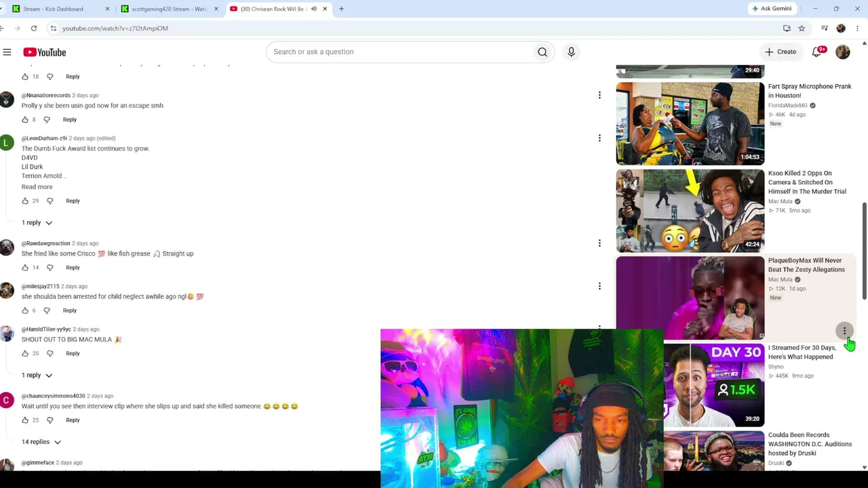The width and height of the screenshot is (868, 488).
Task: Open I Streamed For 30 Days title
Action: 802,352
